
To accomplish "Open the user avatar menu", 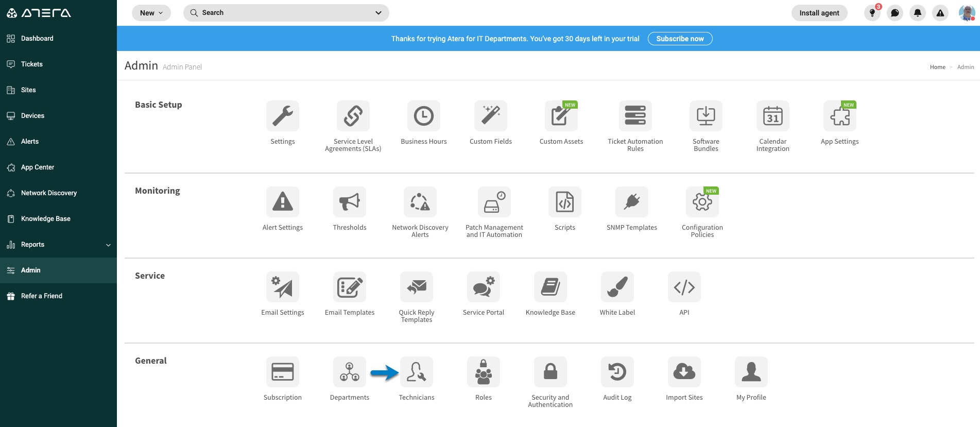I will tap(967, 13).
